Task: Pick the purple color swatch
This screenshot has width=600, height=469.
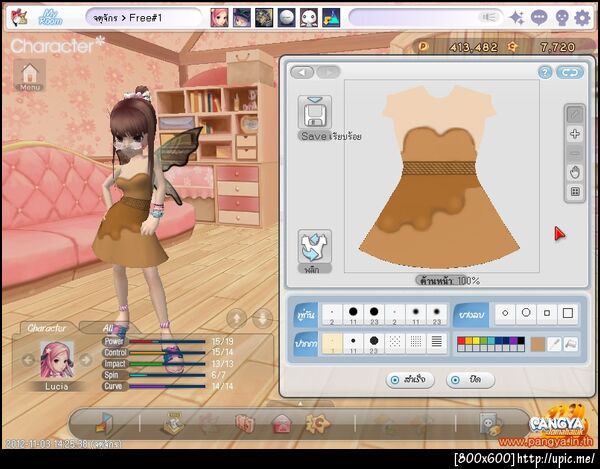Action: pos(514,341)
